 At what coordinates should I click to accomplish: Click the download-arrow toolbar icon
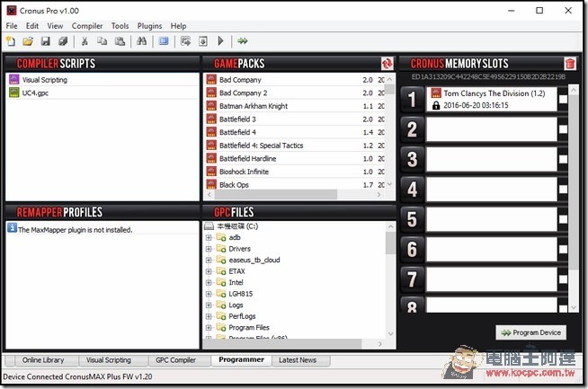(203, 40)
